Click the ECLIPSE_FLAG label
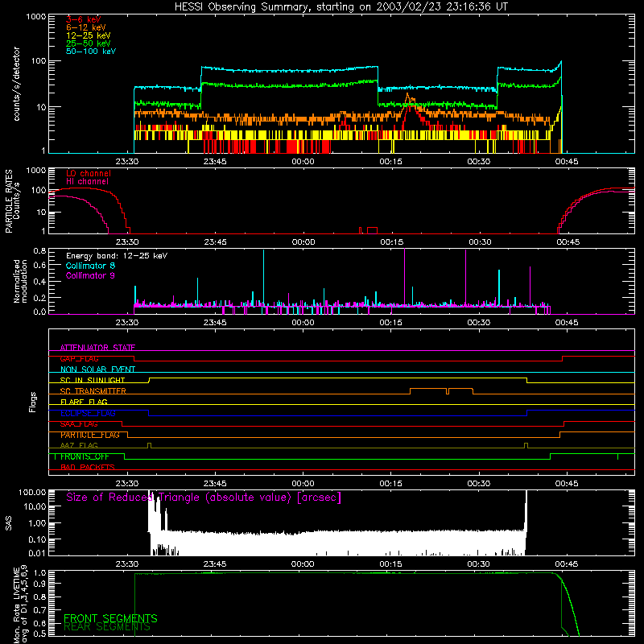 [88, 413]
